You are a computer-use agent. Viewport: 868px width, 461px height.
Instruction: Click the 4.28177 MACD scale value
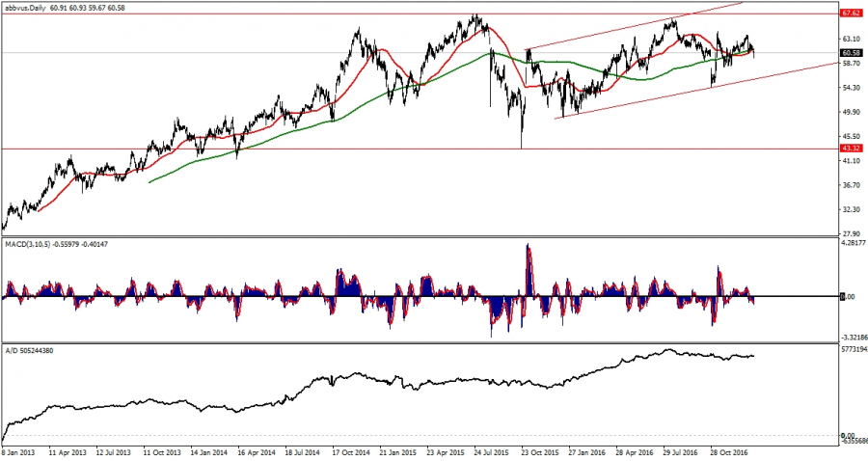(850, 243)
